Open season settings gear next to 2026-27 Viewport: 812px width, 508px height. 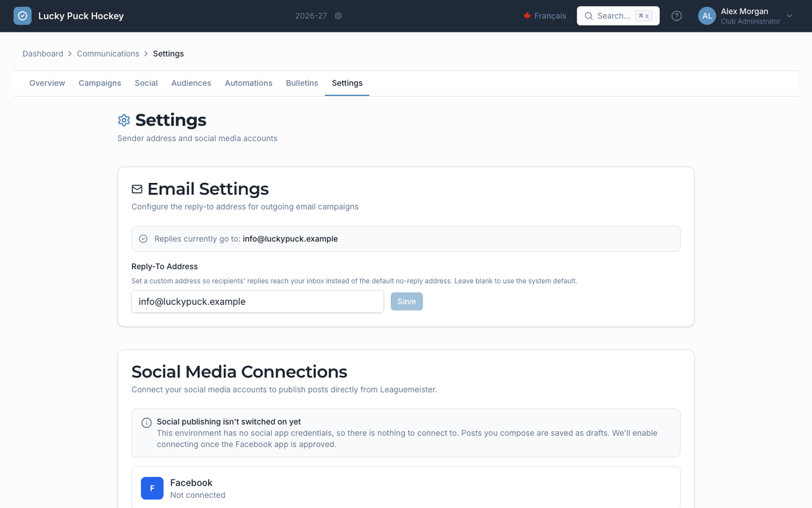tap(338, 16)
